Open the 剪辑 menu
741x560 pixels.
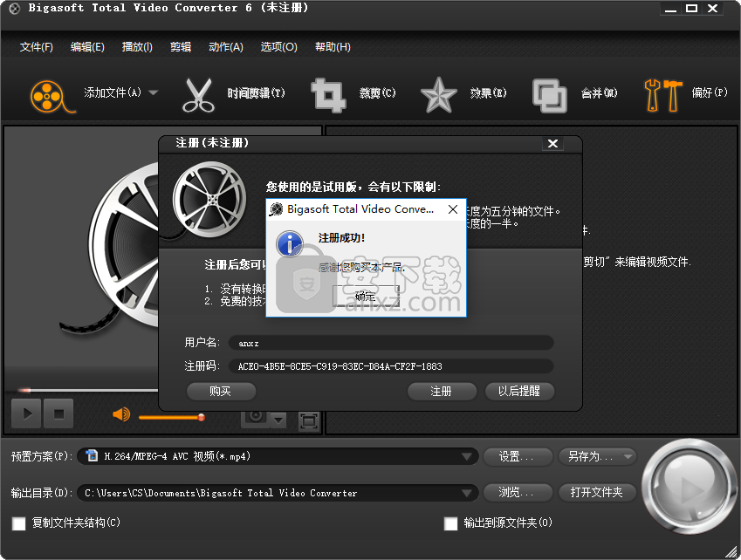(x=181, y=47)
